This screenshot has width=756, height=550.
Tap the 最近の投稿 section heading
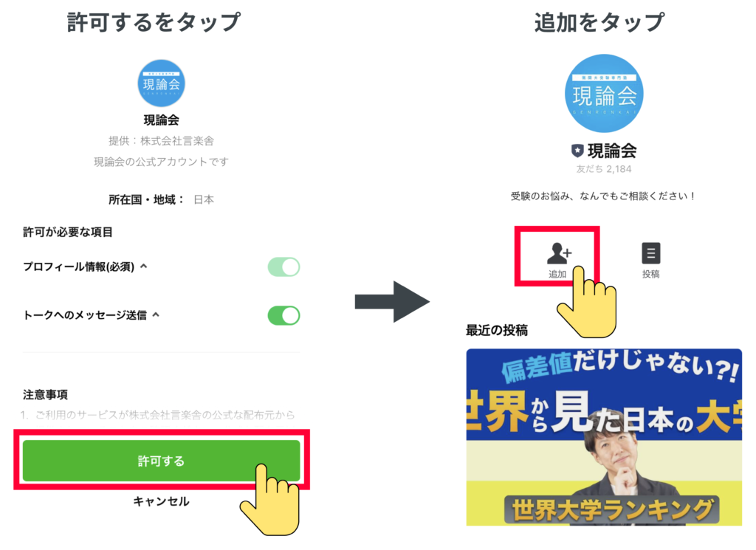point(497,330)
